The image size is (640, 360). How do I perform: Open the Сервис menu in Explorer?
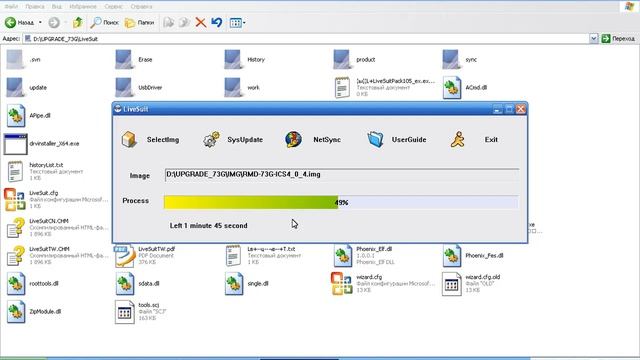point(113,7)
